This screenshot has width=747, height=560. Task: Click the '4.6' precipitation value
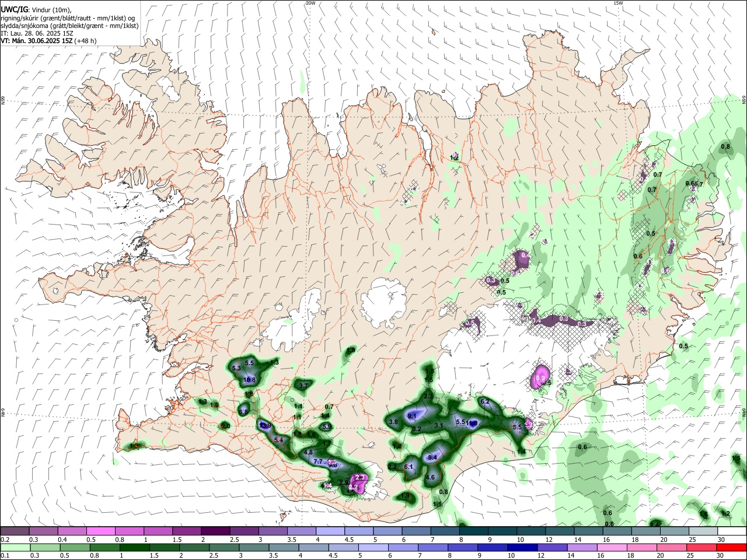point(431,477)
